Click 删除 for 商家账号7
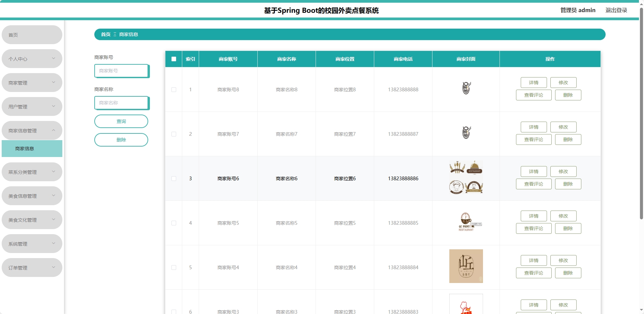The height and width of the screenshot is (314, 644). (568, 139)
